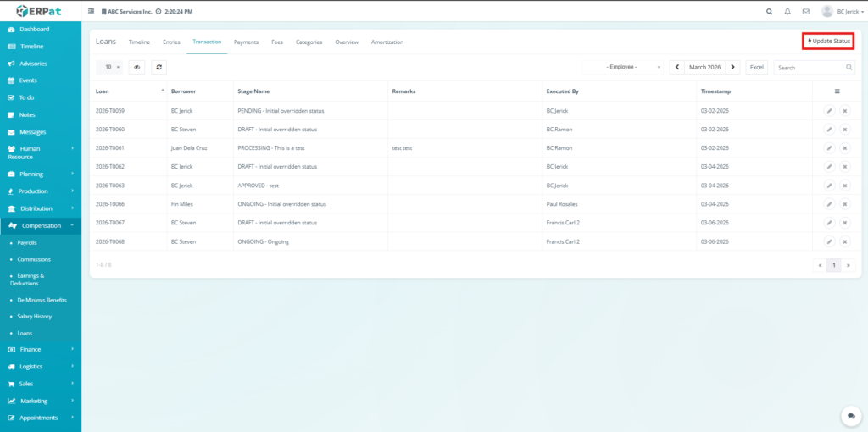868x432 pixels.
Task: Delete loan 2026-T0061 transaction row
Action: [x=844, y=147]
